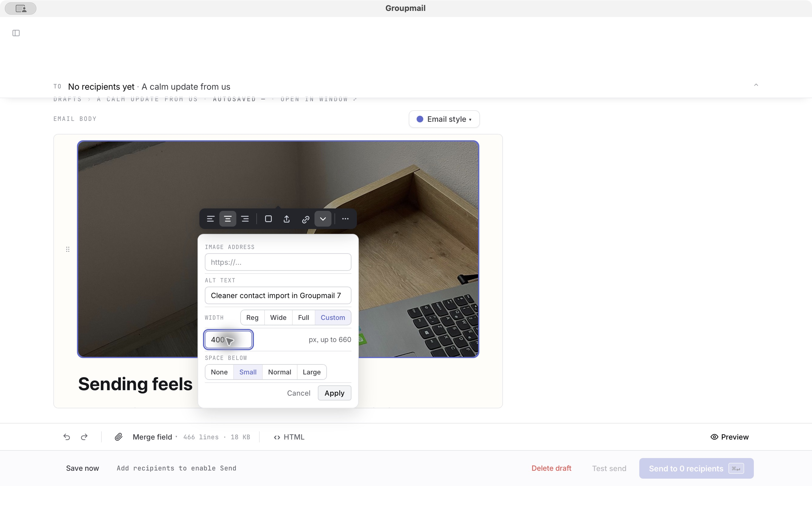The height and width of the screenshot is (515, 812).
Task: Click the link icon in image toolbar
Action: (305, 219)
